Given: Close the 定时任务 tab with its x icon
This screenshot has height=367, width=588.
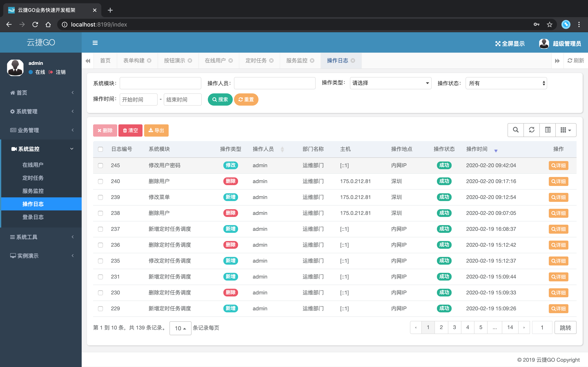Looking at the screenshot, I should click(x=271, y=61).
